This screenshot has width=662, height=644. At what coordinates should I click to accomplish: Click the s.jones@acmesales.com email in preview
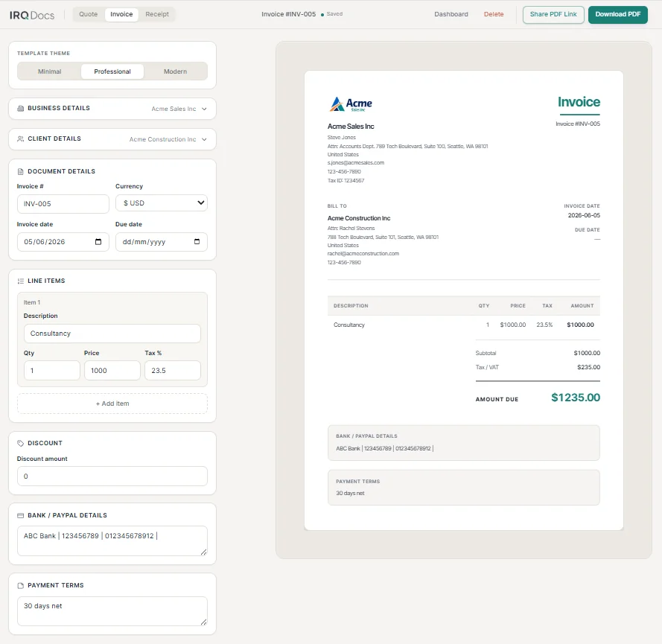[x=355, y=163]
